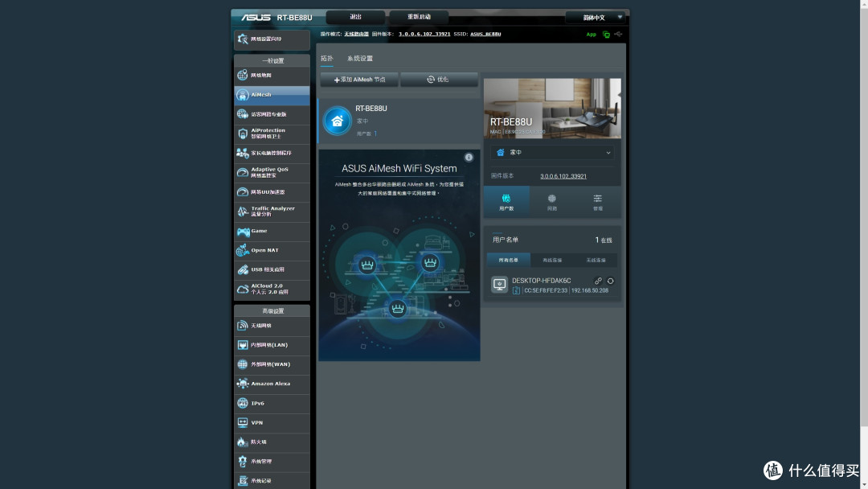Open Amazon Alexa settings
The image size is (868, 489).
[272, 384]
